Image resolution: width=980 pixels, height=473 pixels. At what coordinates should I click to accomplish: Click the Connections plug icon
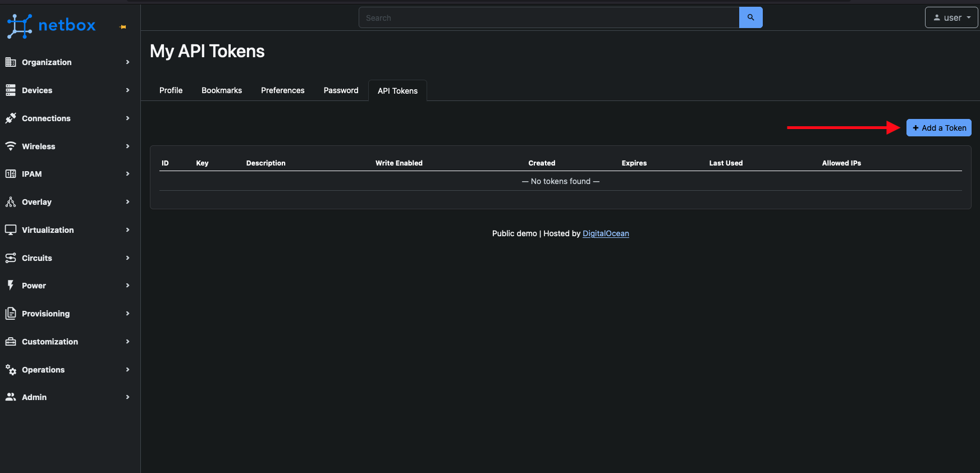pos(11,118)
